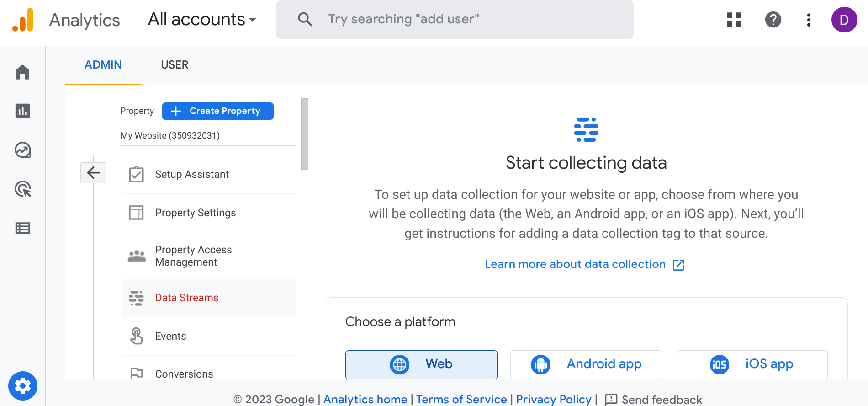The height and width of the screenshot is (406, 868).
Task: Select the Web platform option
Action: [421, 364]
